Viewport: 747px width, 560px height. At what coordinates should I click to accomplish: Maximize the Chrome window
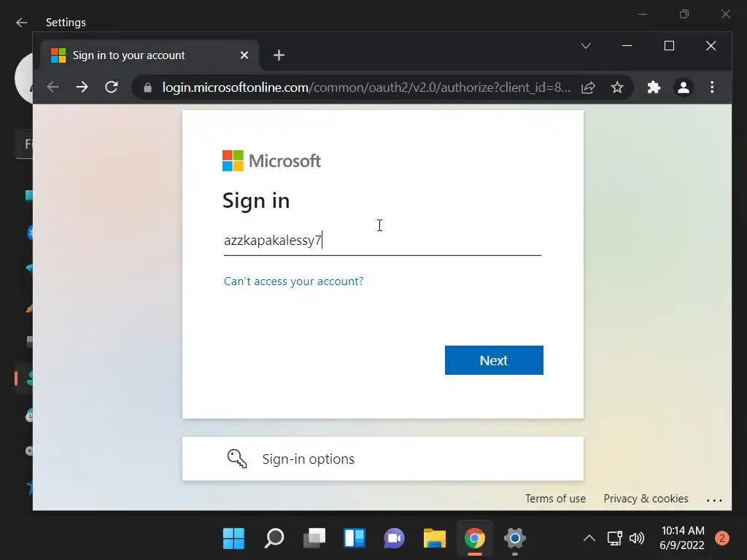point(669,46)
